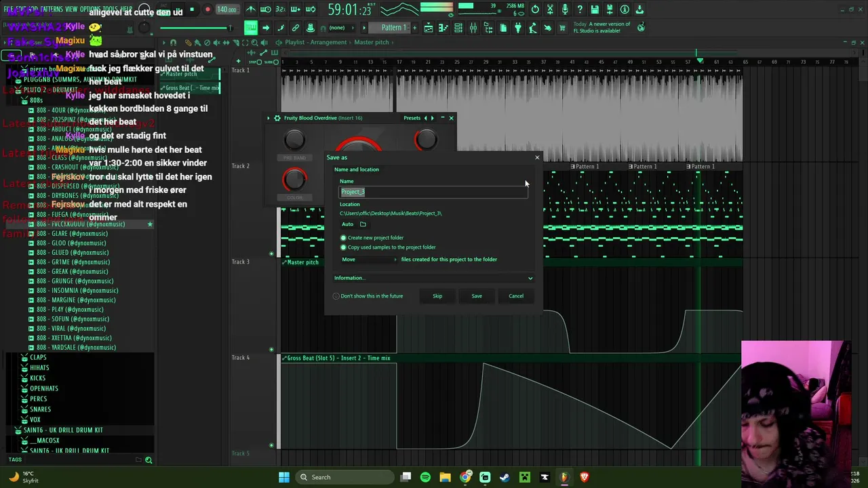Click the Save button in Save as dialog
Screen dimensions: 868x488
point(477,296)
